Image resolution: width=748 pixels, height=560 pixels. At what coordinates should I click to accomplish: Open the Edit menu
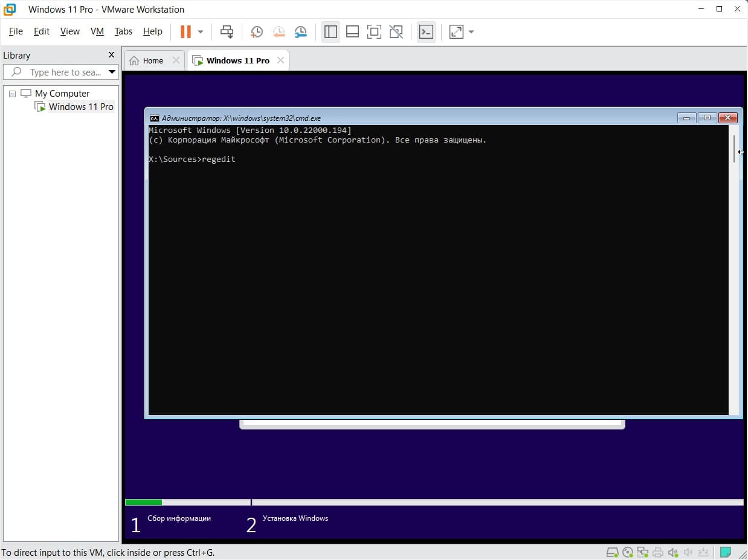(42, 31)
